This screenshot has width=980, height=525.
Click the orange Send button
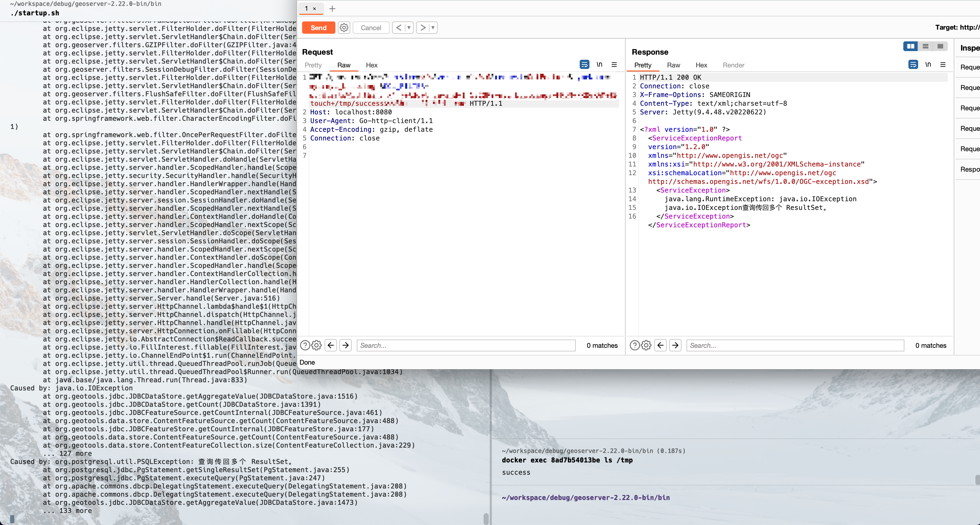[318, 28]
